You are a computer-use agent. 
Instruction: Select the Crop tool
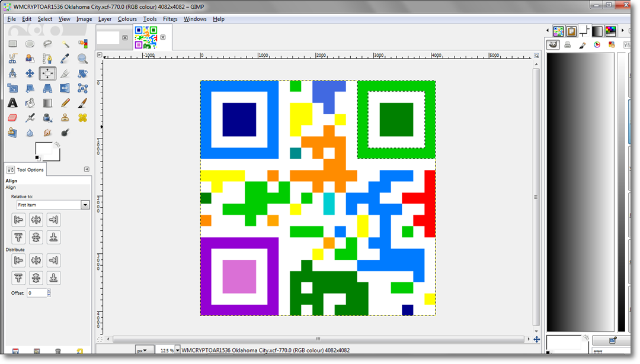(x=65, y=73)
